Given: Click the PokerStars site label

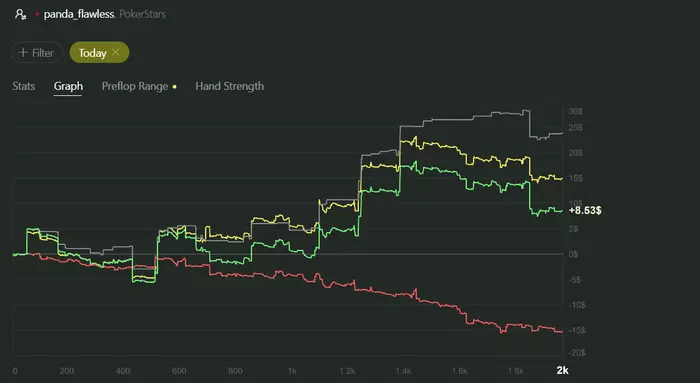Looking at the screenshot, I should [142, 14].
